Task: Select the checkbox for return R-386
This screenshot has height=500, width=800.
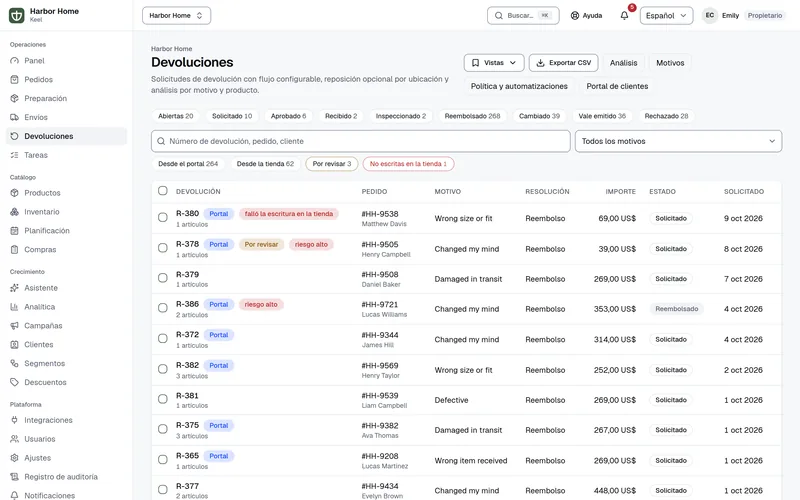Action: 163,308
